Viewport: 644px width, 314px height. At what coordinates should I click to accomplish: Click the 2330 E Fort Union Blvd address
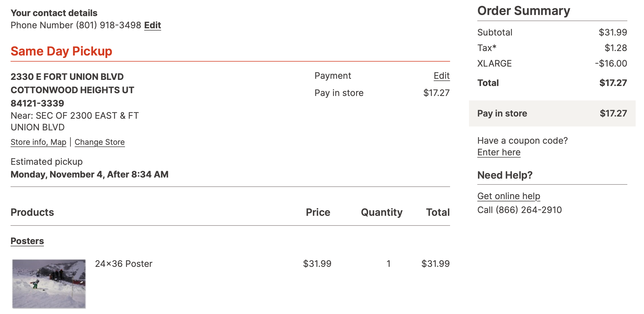(67, 77)
